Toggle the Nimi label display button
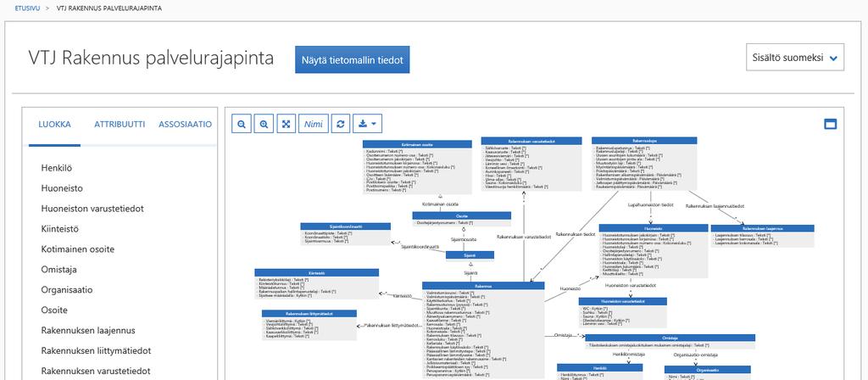This screenshot has height=380, width=868. [x=314, y=124]
